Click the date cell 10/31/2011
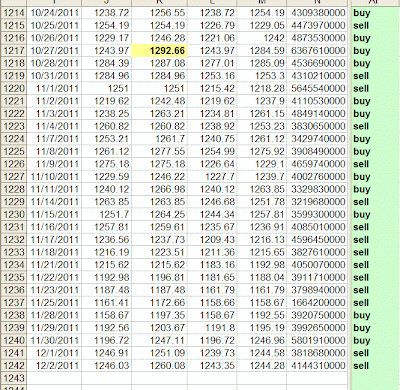Viewport: 400px width, 390px height. point(54,76)
